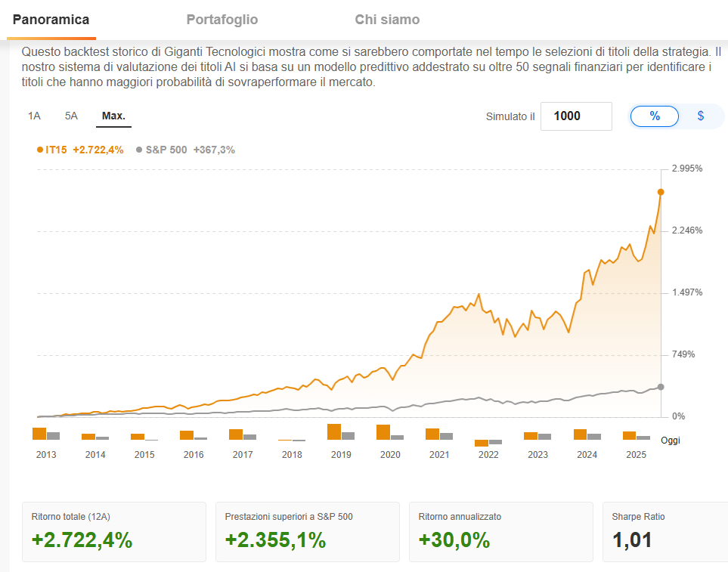Open the Chi siamo tab
Image resolution: width=728 pixels, height=572 pixels.
click(x=387, y=20)
